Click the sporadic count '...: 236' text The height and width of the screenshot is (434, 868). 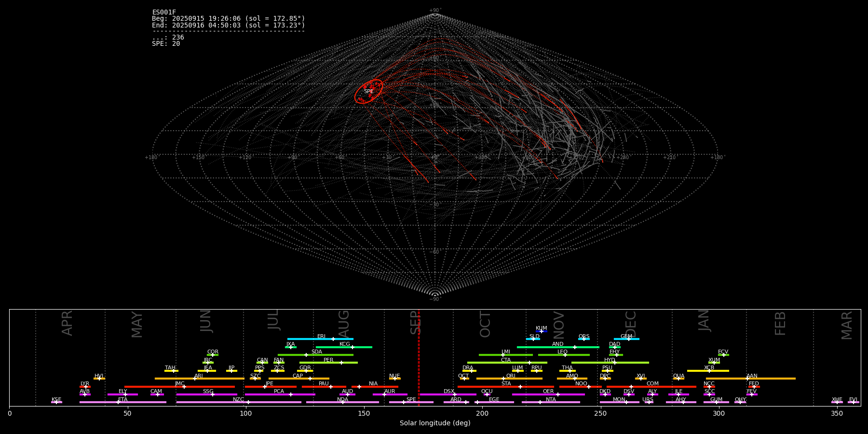[168, 37]
